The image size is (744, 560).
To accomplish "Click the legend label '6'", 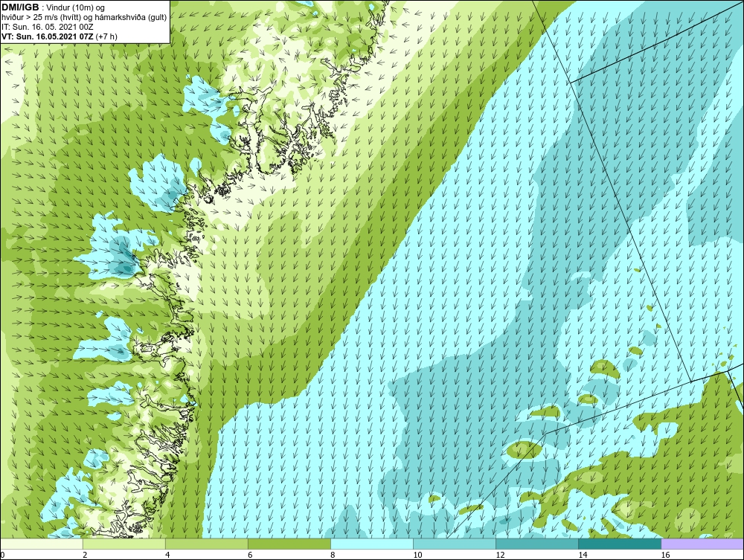I will 250,555.
